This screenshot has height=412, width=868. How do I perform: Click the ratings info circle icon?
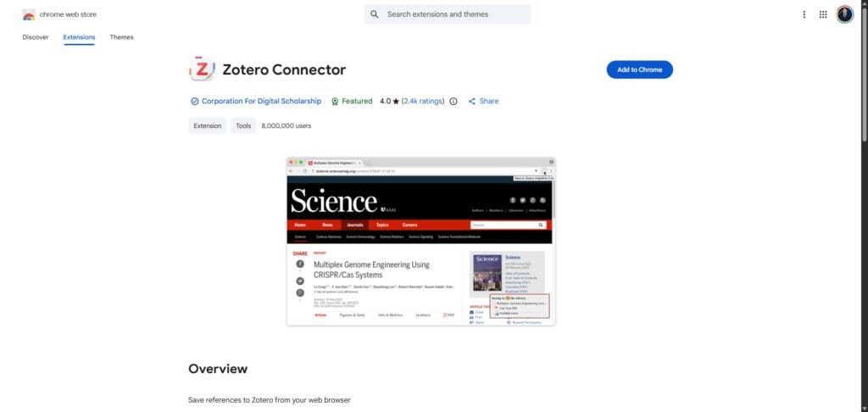click(x=453, y=102)
